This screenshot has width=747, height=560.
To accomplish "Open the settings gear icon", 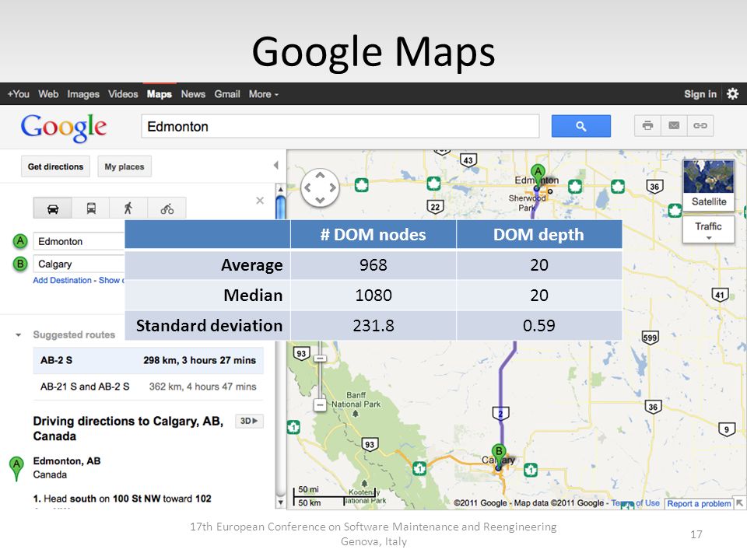I will [x=733, y=94].
